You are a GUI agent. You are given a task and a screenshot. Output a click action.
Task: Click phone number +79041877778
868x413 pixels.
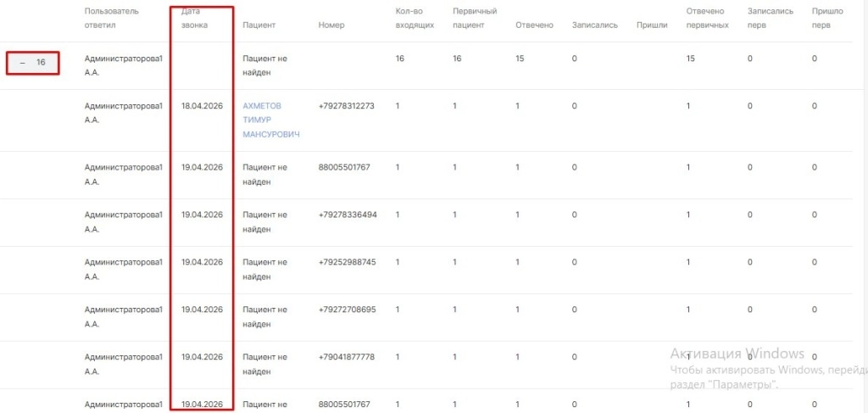pos(346,357)
